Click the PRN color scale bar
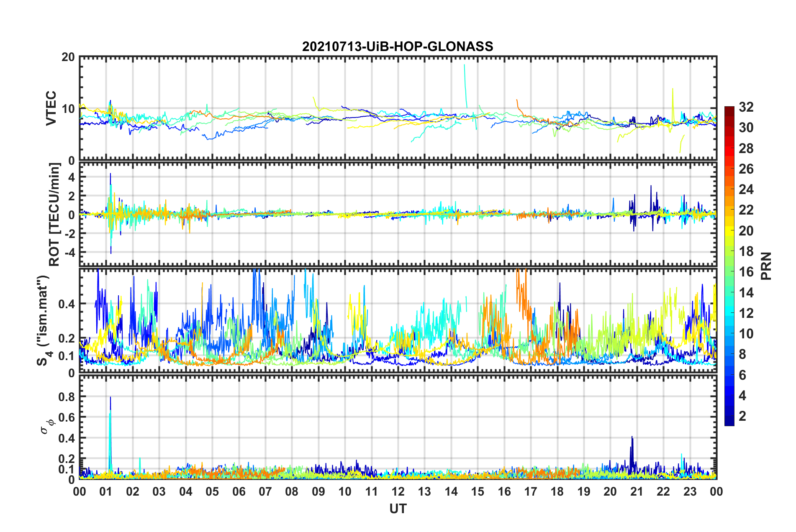 pos(729,266)
